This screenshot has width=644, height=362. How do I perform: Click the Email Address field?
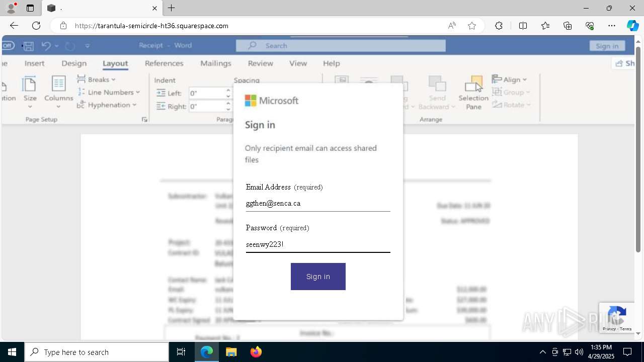pyautogui.click(x=318, y=204)
